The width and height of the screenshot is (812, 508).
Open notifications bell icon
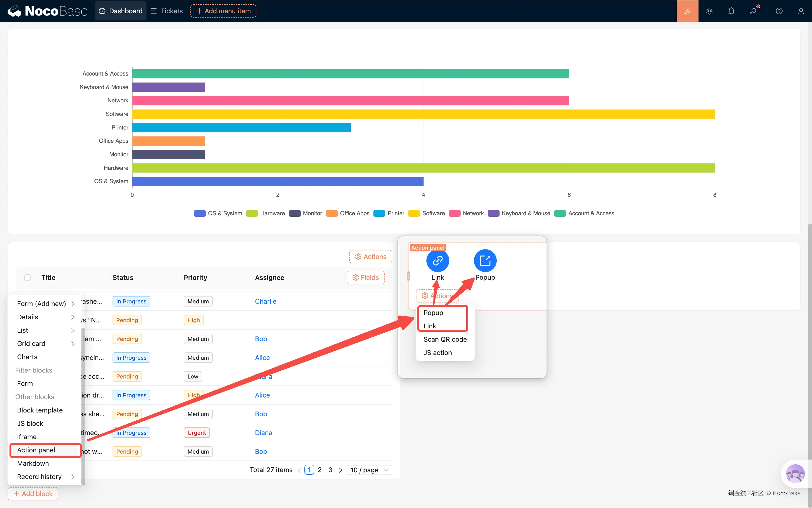tap(731, 11)
